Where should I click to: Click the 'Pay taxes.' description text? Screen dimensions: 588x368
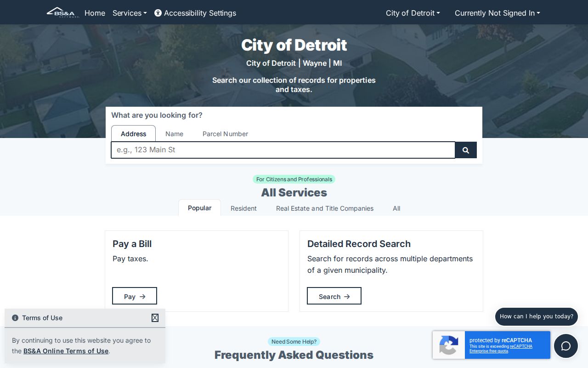coord(130,259)
